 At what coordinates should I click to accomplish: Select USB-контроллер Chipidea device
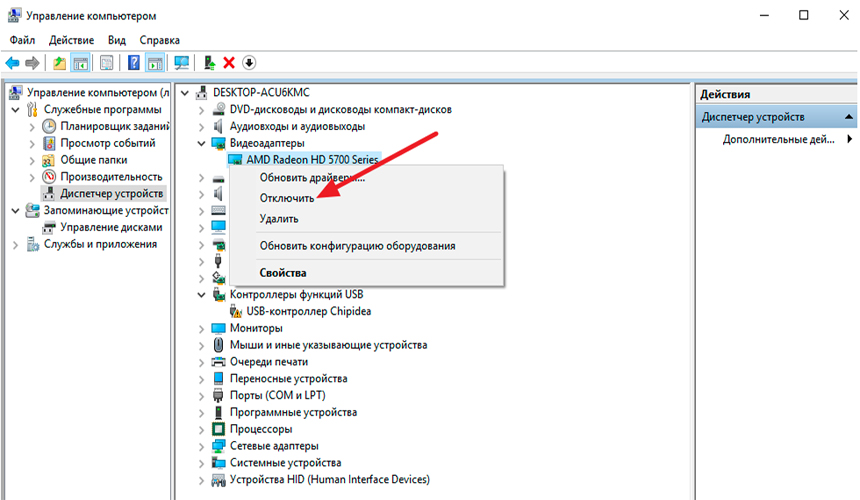tap(309, 311)
